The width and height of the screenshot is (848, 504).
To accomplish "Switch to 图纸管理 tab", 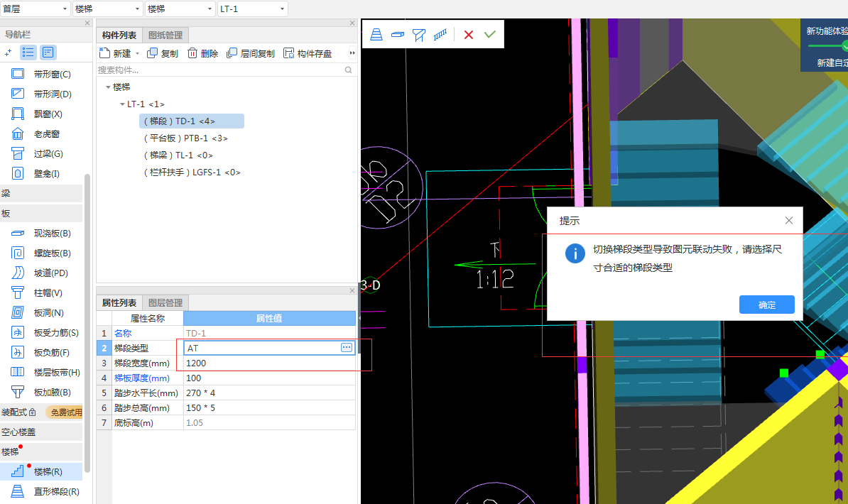I will coord(165,35).
